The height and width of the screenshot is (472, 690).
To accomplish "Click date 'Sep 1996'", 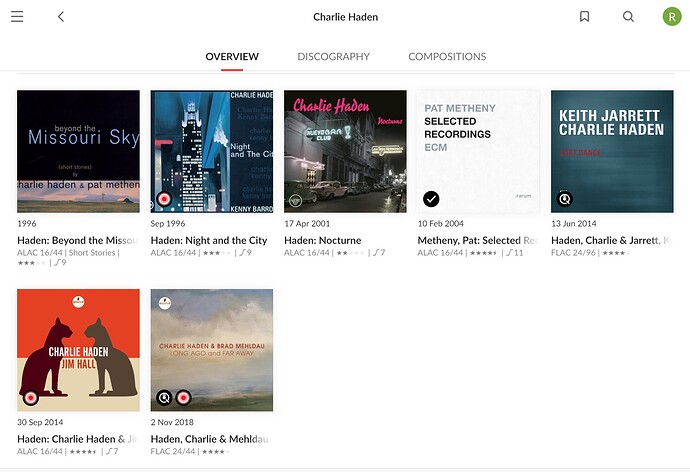I will [x=168, y=223].
